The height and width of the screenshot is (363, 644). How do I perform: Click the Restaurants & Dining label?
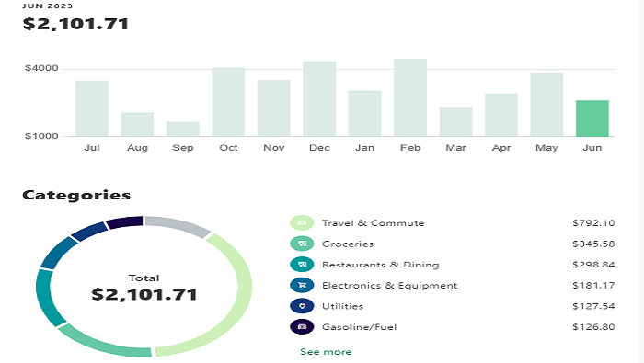(380, 265)
